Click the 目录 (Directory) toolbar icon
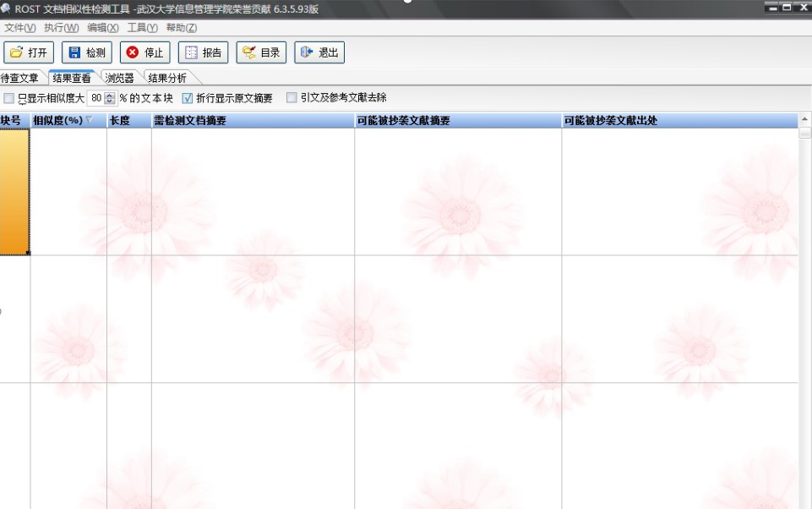Viewport: 812px width, 509px height. click(x=248, y=52)
